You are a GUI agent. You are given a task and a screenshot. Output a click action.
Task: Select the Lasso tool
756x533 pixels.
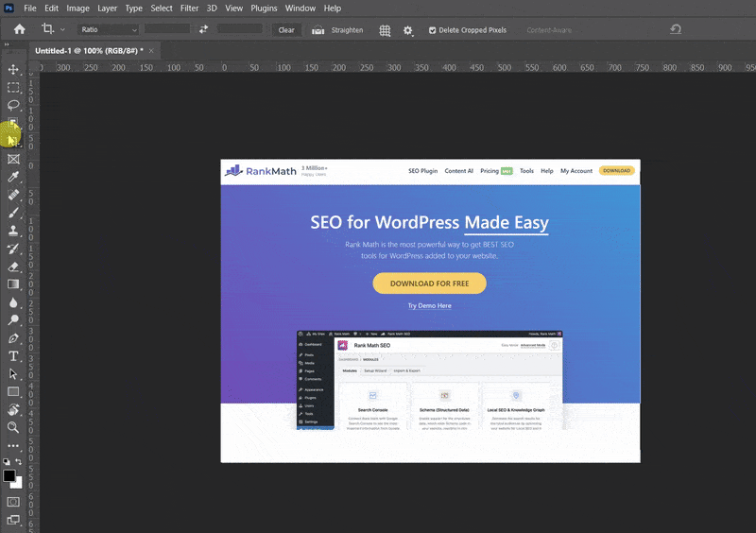coord(13,105)
